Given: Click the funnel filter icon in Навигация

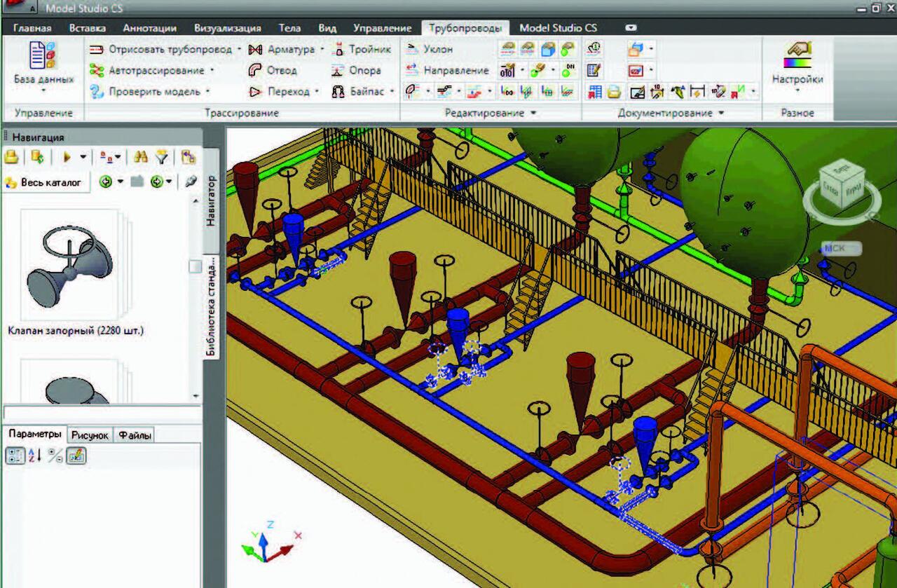Looking at the screenshot, I should 162,157.
